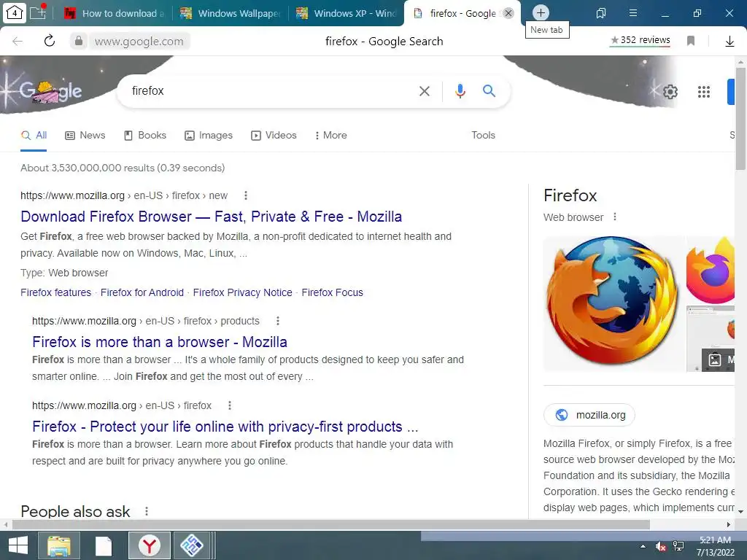The image size is (747, 560).
Task: Click the new tab group icon with red dot
Action: (x=38, y=12)
